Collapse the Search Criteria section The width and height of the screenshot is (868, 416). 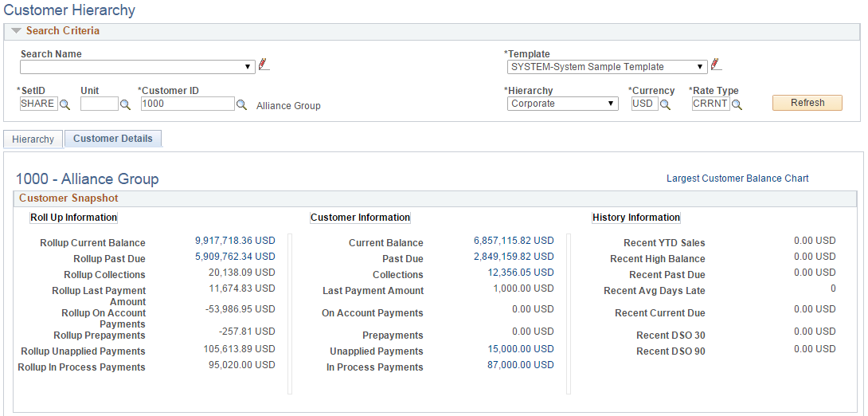point(15,31)
